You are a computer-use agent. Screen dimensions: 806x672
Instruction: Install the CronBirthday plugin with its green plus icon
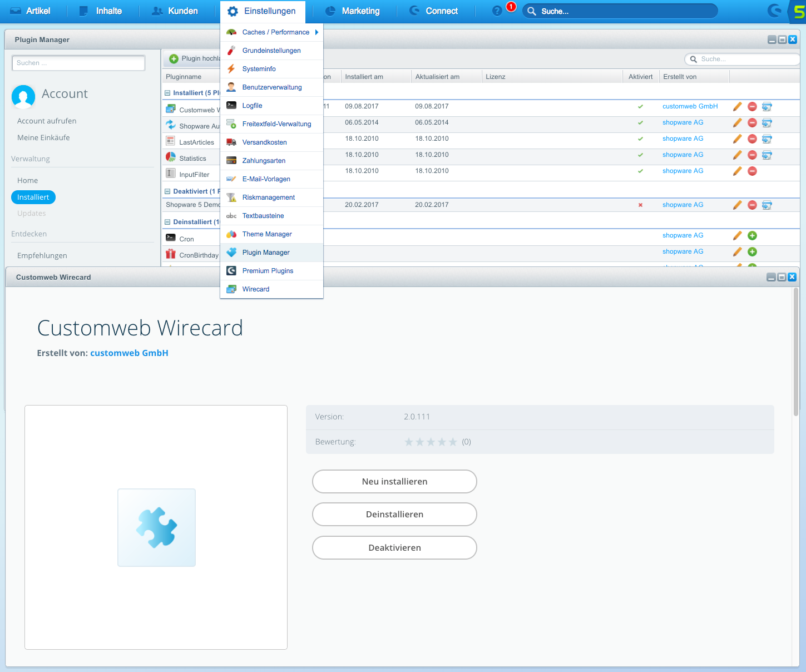click(x=752, y=252)
